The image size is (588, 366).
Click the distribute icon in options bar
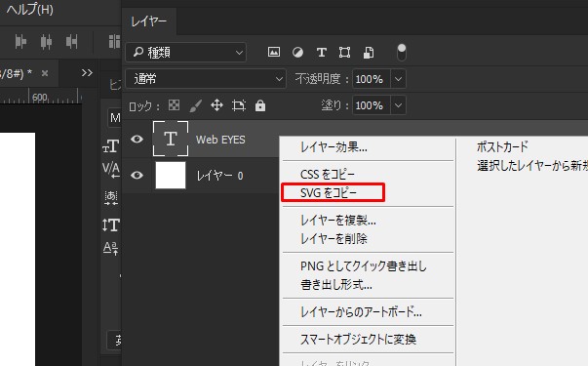click(x=114, y=41)
